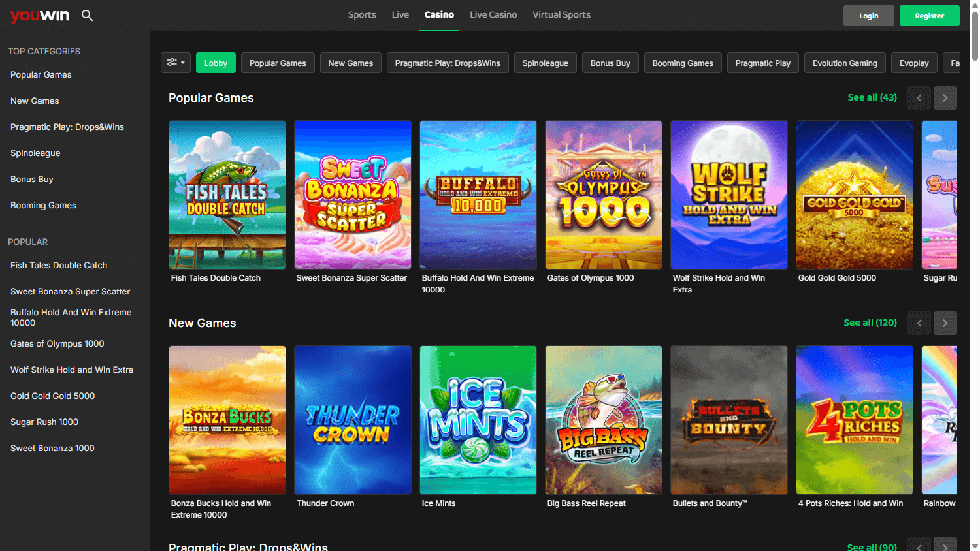Open the Gates of Olympus 1000 game thumbnail
This screenshot has height=551, width=980.
603,195
